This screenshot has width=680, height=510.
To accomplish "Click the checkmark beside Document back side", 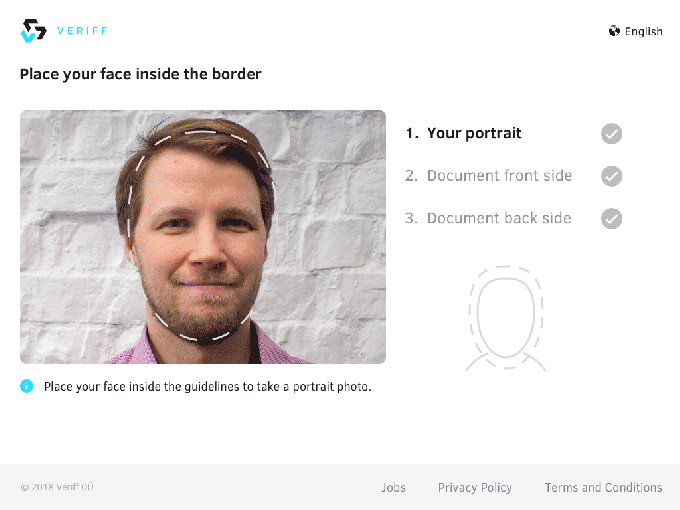I will [x=611, y=218].
